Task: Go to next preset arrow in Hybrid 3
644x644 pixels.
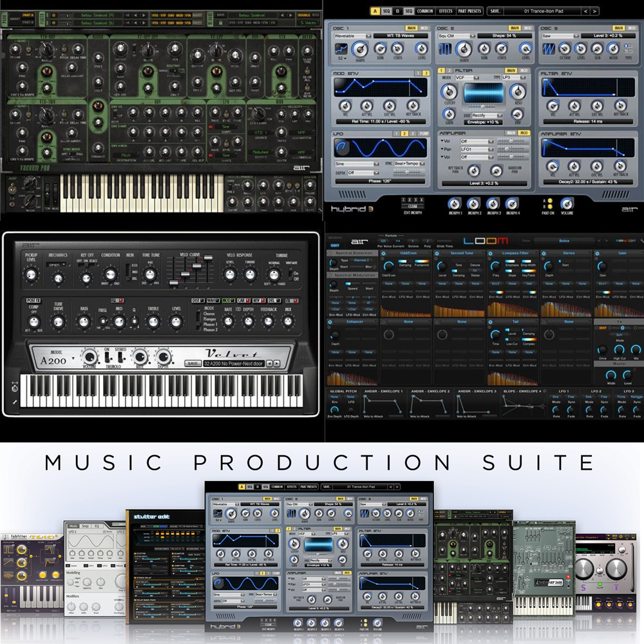Action: [594, 11]
